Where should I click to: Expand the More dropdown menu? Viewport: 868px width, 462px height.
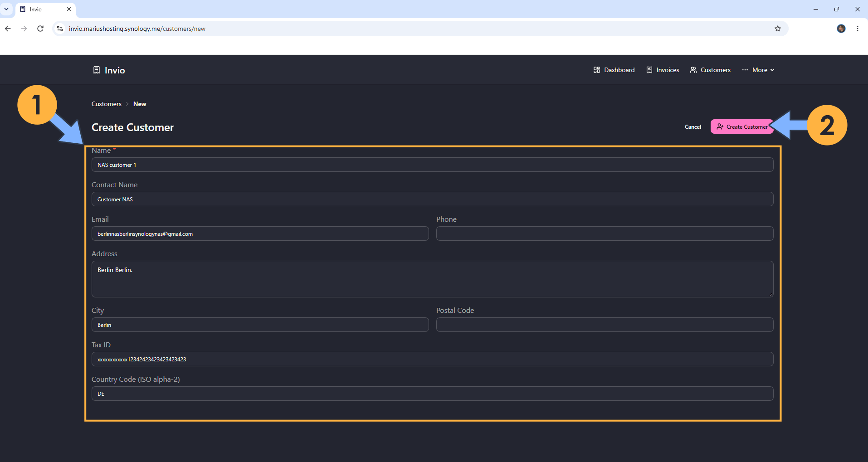(x=758, y=70)
